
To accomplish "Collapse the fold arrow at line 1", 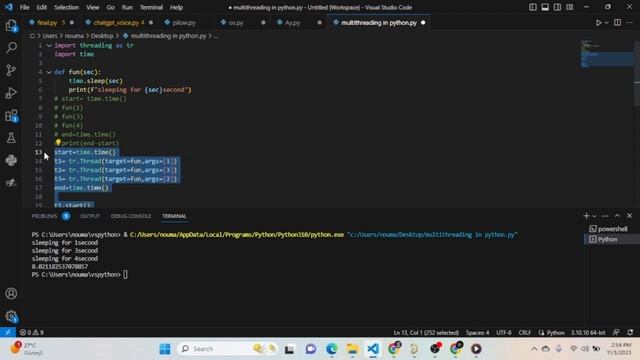I will pyautogui.click(x=49, y=45).
